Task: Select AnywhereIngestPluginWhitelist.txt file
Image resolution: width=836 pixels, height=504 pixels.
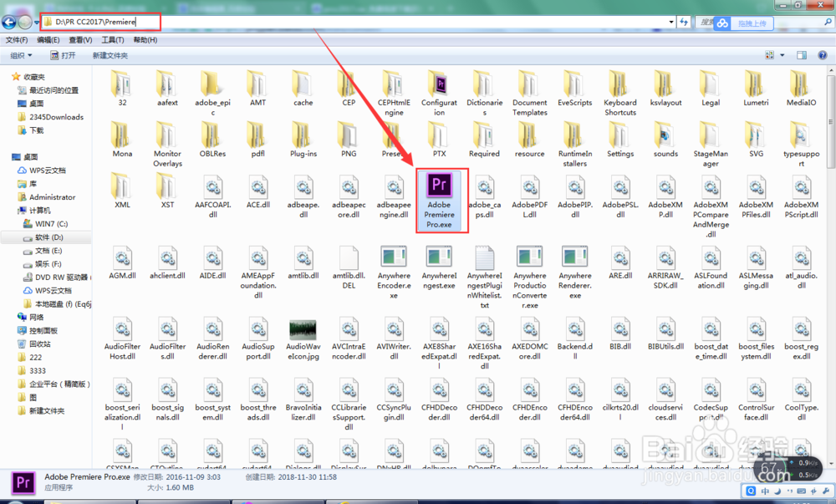Action: tap(485, 277)
